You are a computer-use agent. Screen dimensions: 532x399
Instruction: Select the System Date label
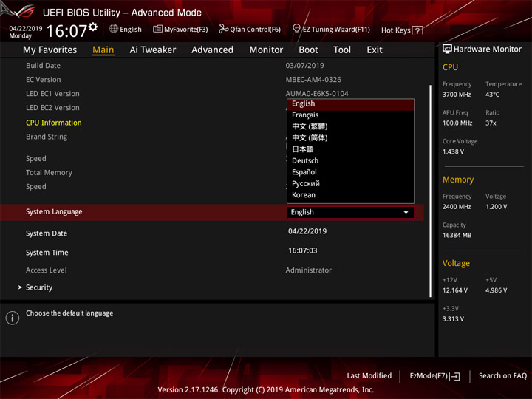(x=47, y=233)
